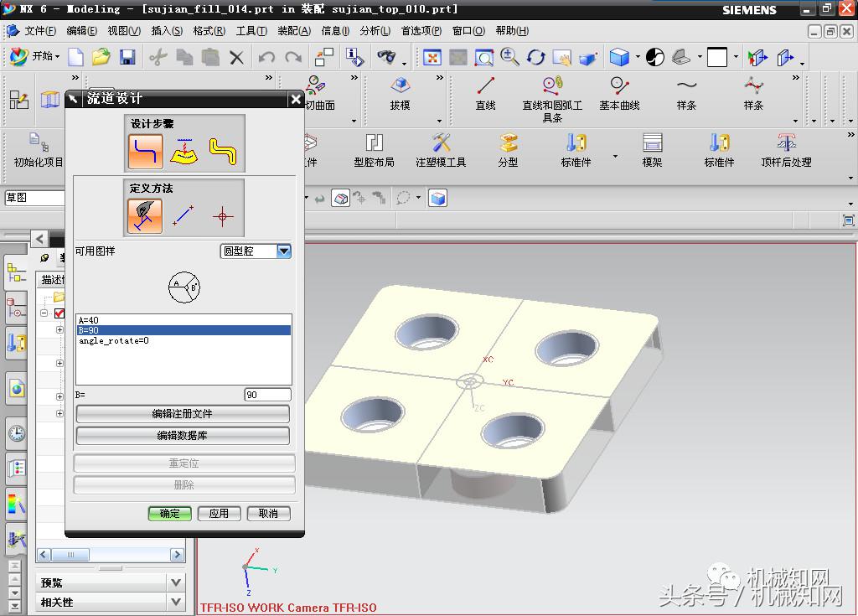The width and height of the screenshot is (858, 616).
Task: Click the 确定 OK button
Action: (x=170, y=513)
